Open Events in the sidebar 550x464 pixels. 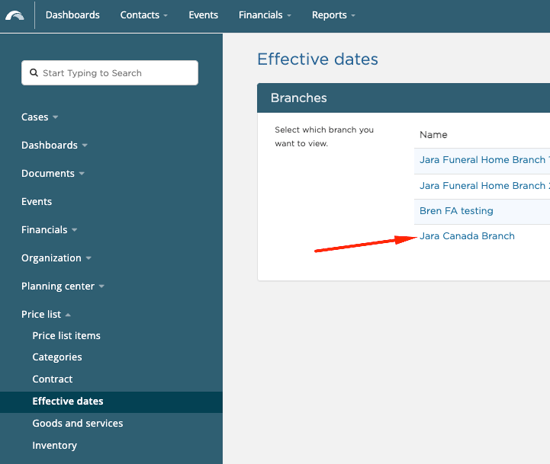tap(36, 202)
